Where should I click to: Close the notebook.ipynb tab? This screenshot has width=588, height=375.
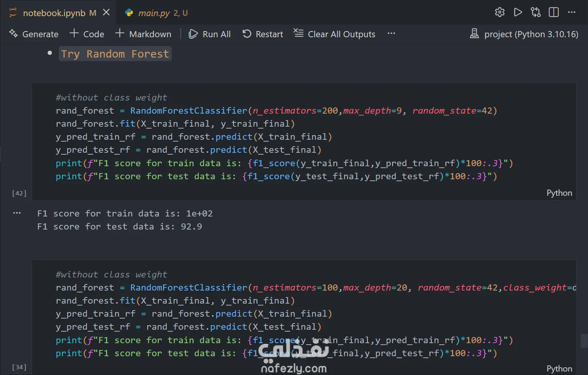point(106,13)
